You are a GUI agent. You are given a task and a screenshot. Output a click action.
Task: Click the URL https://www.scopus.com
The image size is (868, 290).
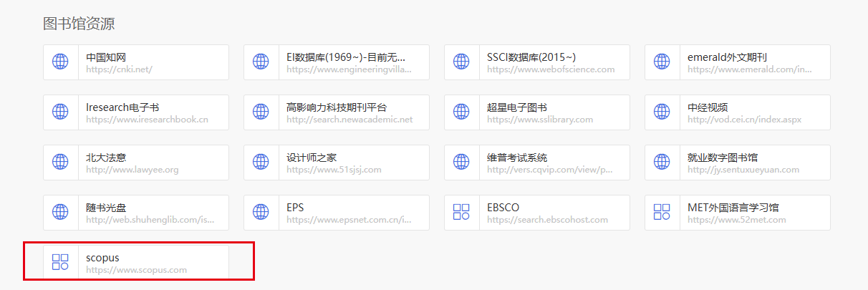pyautogui.click(x=136, y=270)
